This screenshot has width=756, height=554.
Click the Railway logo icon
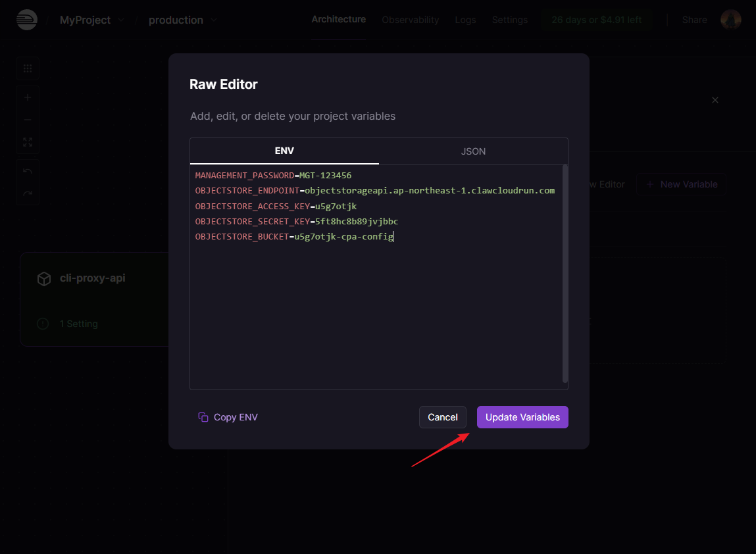(27, 20)
